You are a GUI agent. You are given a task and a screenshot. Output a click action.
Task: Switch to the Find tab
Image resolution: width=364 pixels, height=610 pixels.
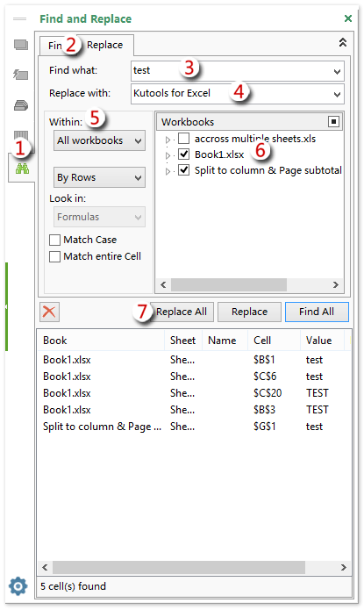55,46
